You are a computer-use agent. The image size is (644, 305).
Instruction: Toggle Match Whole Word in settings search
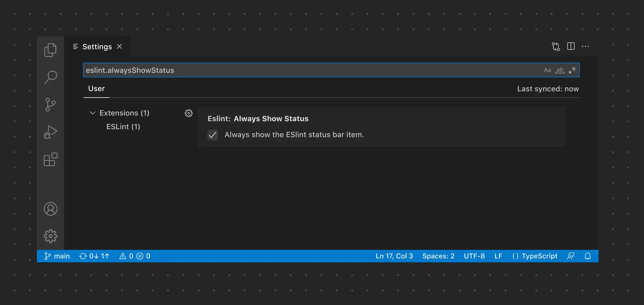tap(560, 70)
